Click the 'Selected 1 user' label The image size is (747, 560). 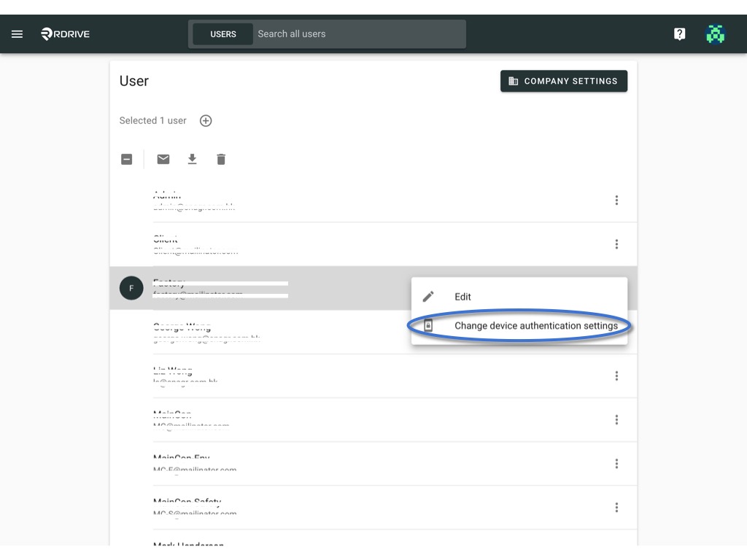point(153,120)
